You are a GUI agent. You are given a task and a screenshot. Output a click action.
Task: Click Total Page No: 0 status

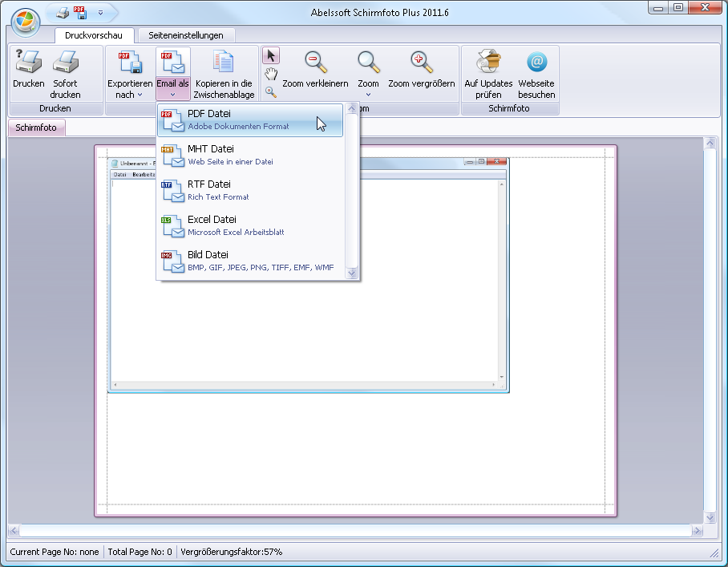pyautogui.click(x=140, y=552)
